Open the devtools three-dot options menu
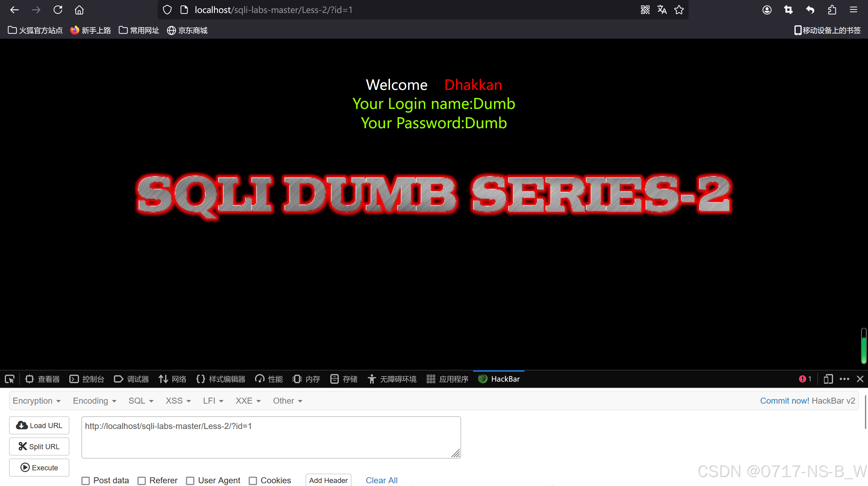 (844, 379)
